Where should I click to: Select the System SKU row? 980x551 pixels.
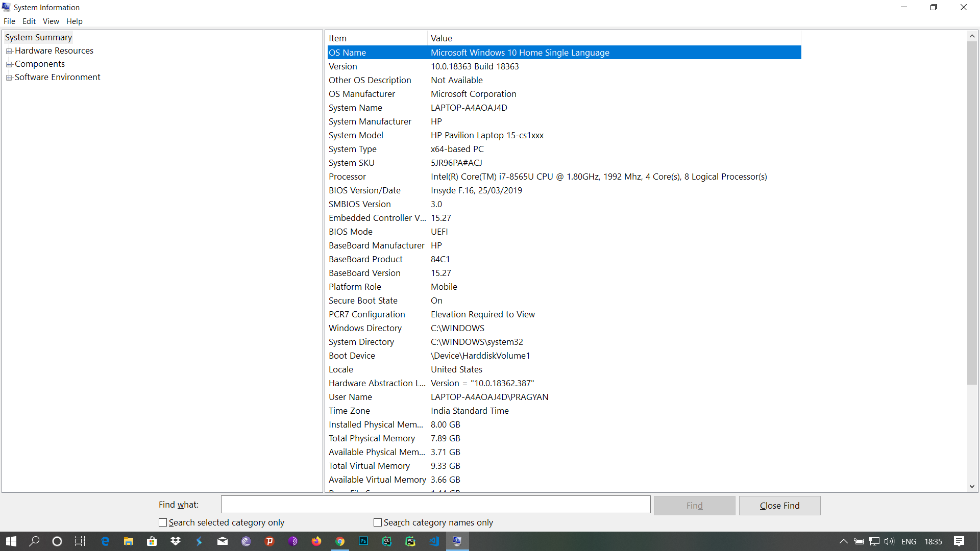click(x=564, y=163)
